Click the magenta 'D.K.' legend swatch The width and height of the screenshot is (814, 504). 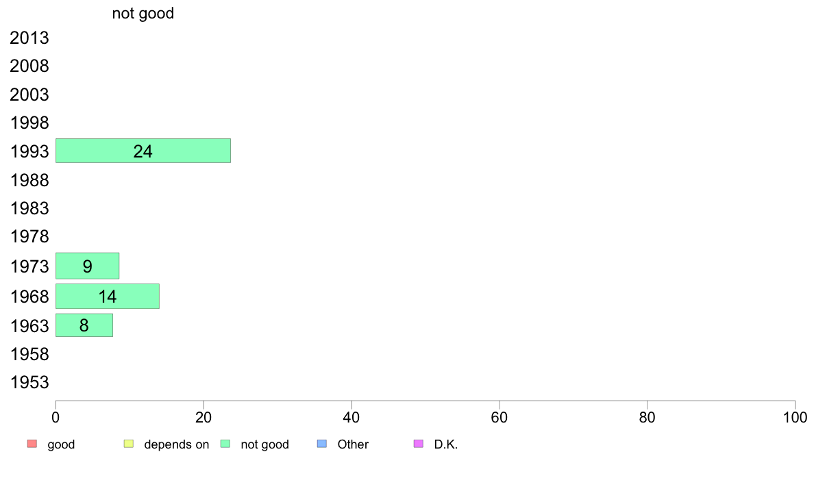(x=419, y=444)
